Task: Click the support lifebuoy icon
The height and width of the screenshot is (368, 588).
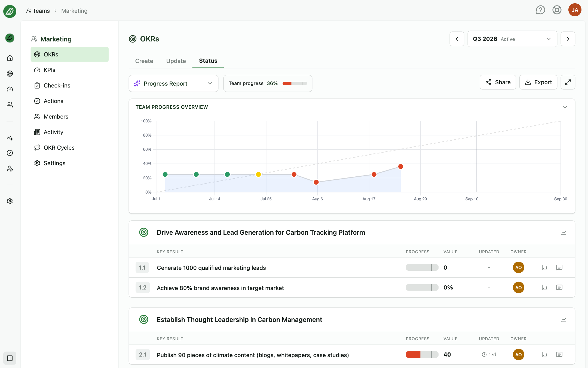Action: [x=557, y=10]
